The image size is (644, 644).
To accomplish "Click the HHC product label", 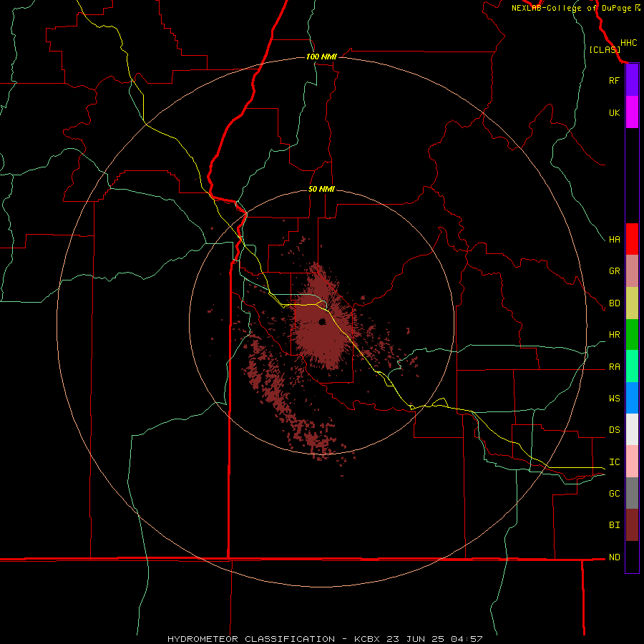I will click(x=628, y=43).
